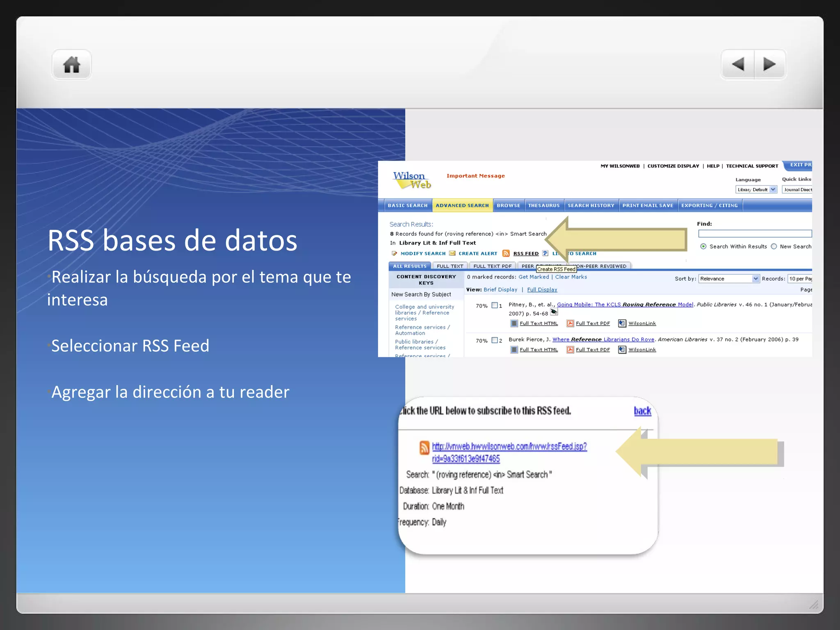Click the CREATE ALERT text link
840x630 pixels.
[x=478, y=253]
